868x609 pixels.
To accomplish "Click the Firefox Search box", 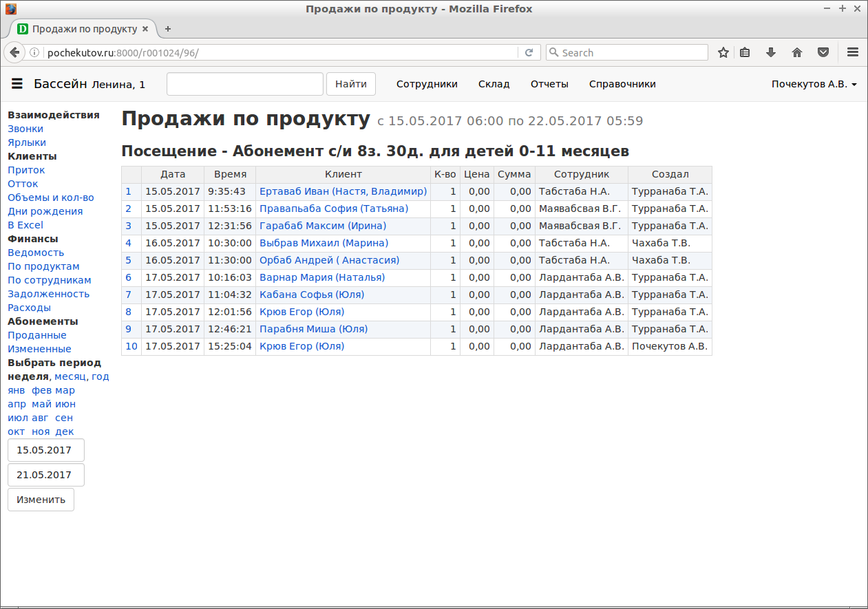I will (x=626, y=52).
